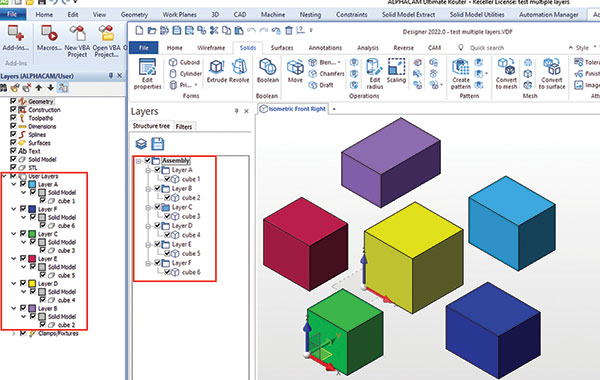Click the layers stack icon in Designer Layers panel
The height and width of the screenshot is (380, 600).
pos(141,144)
